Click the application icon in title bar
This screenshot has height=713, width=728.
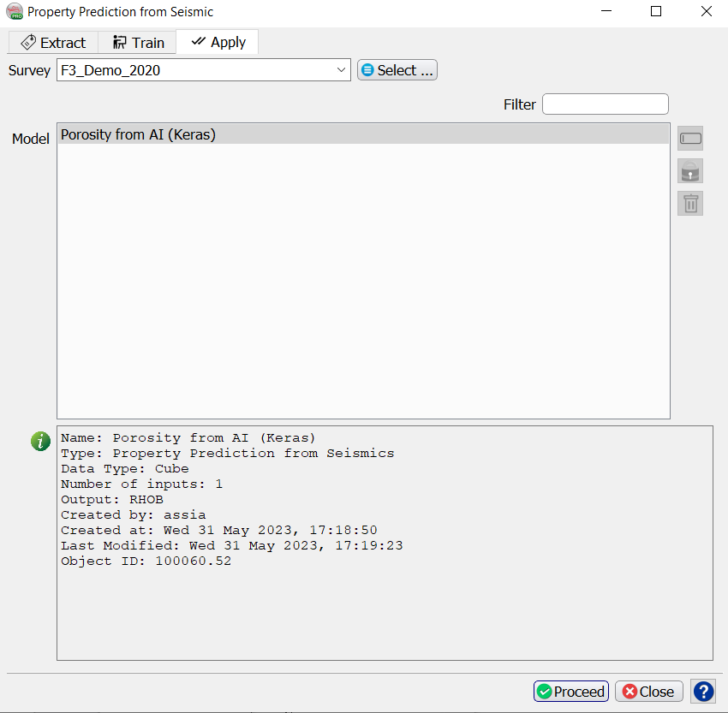[15, 12]
